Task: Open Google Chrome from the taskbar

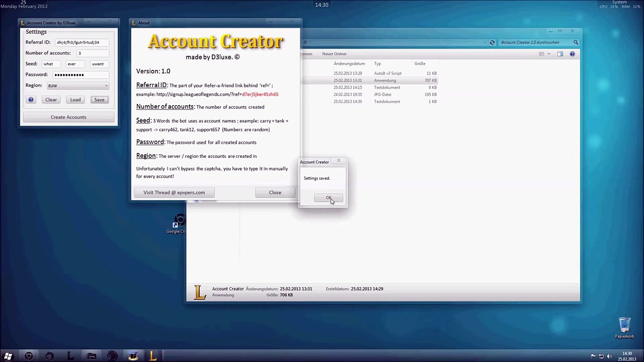Action: pos(29,356)
